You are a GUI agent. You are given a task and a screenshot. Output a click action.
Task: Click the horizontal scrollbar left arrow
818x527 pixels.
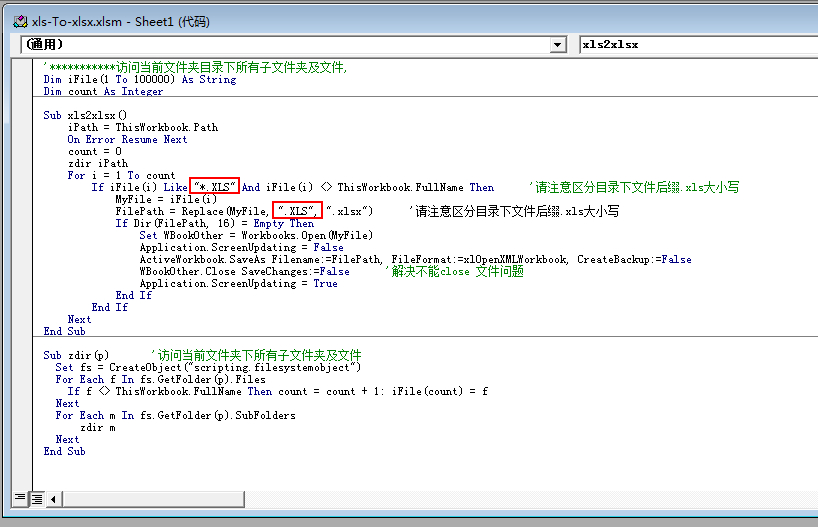click(53, 499)
